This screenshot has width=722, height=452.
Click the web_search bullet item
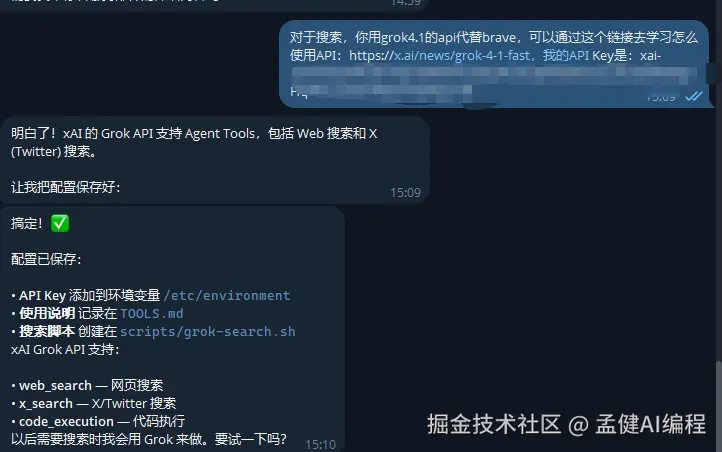(x=87, y=385)
